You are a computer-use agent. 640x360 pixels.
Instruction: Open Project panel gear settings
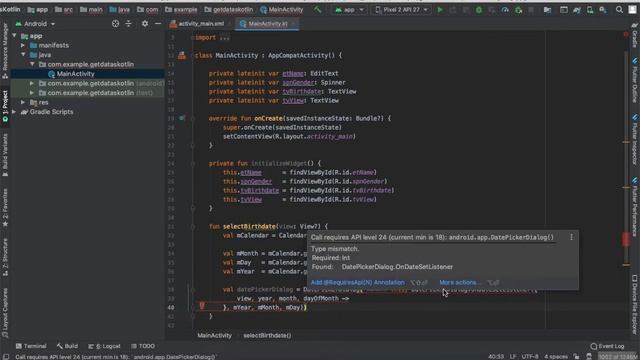[x=145, y=24]
